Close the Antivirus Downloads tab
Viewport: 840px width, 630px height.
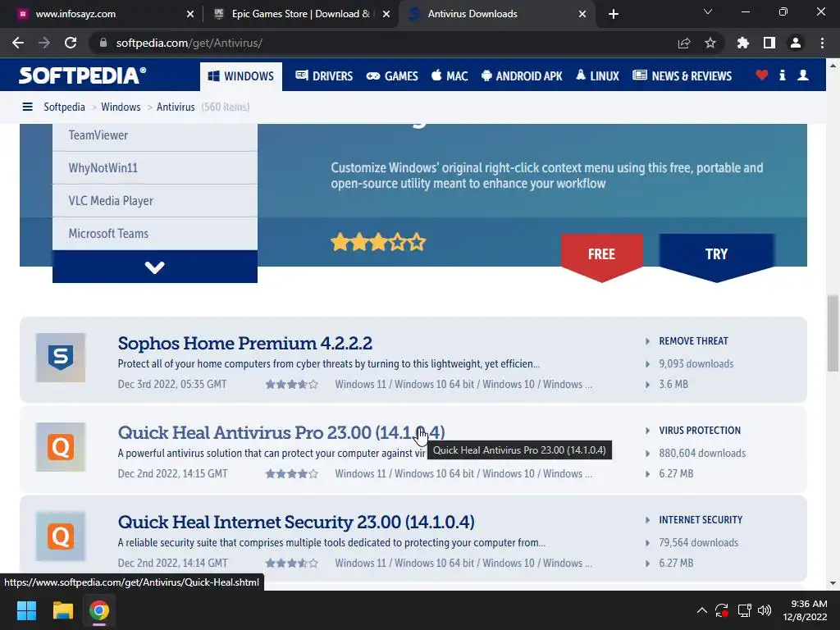tap(582, 14)
